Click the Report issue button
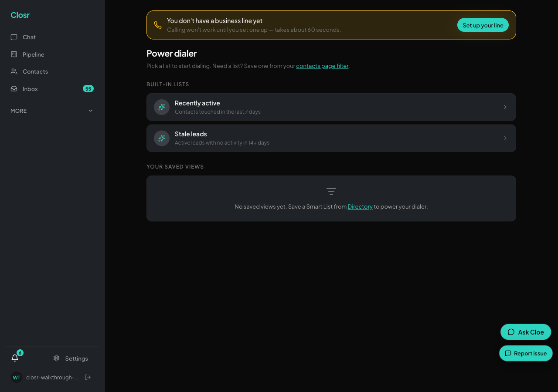Viewport: 558px width, 392px height. point(526,353)
